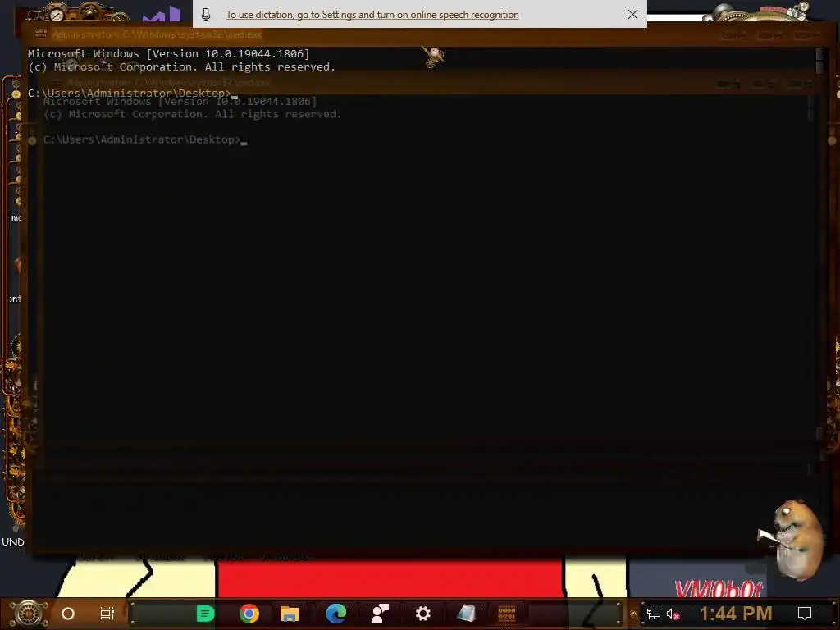Open the Action Center notifications icon
This screenshot has height=630, width=840.
tap(804, 614)
